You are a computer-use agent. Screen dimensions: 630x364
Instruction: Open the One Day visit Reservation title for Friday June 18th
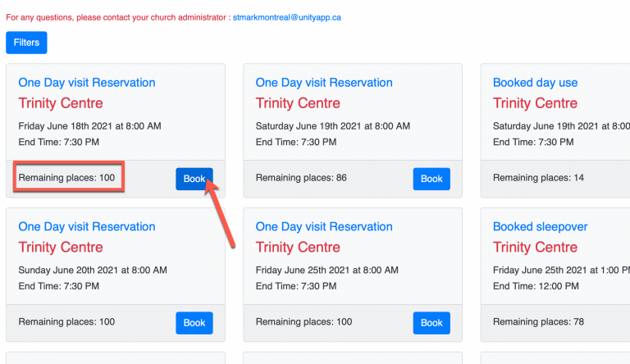[87, 83]
